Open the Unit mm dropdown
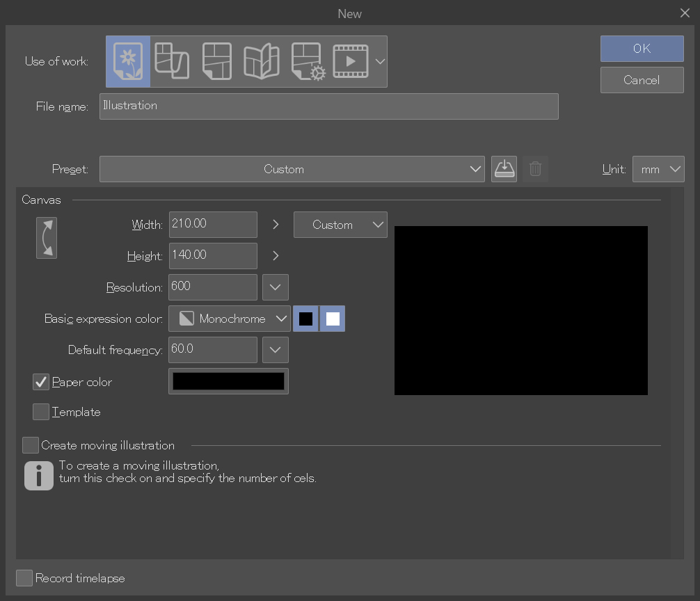 pyautogui.click(x=658, y=169)
